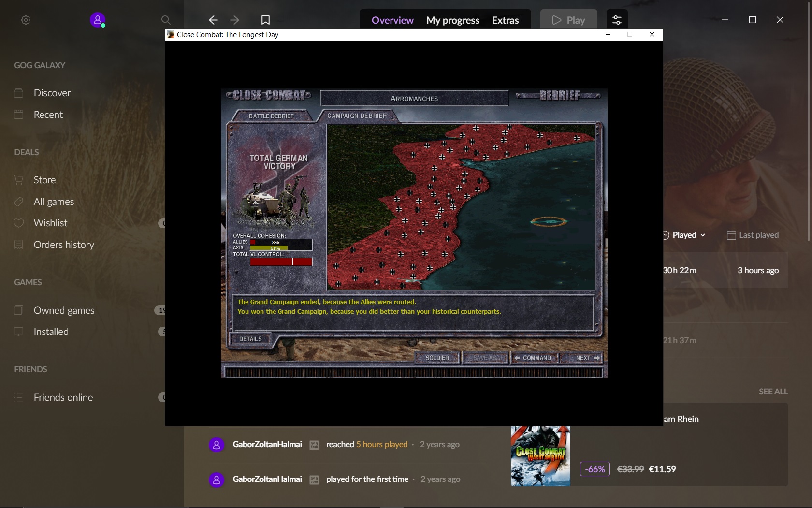Show Owned games list
The width and height of the screenshot is (812, 508).
click(x=64, y=310)
